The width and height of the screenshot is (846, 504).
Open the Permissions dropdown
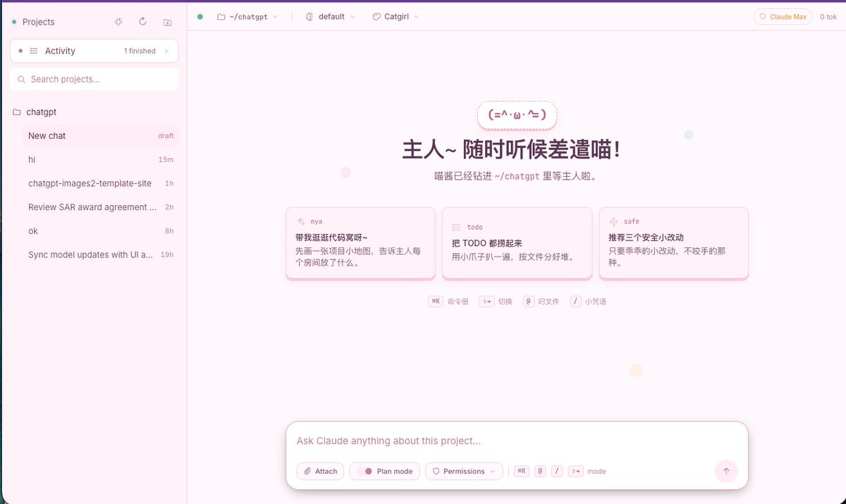(x=464, y=471)
